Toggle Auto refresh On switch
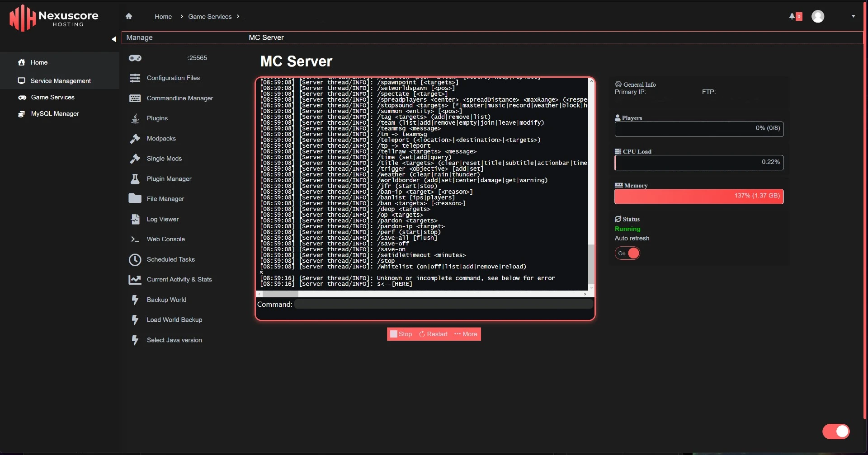Screen dimensions: 868x455 coord(627,253)
